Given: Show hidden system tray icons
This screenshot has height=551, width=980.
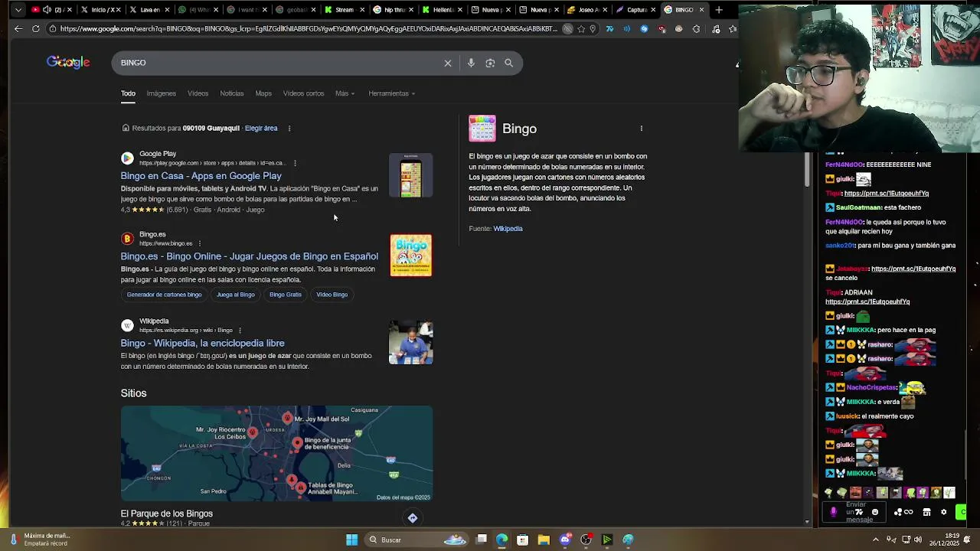Looking at the screenshot, I should click(875, 540).
